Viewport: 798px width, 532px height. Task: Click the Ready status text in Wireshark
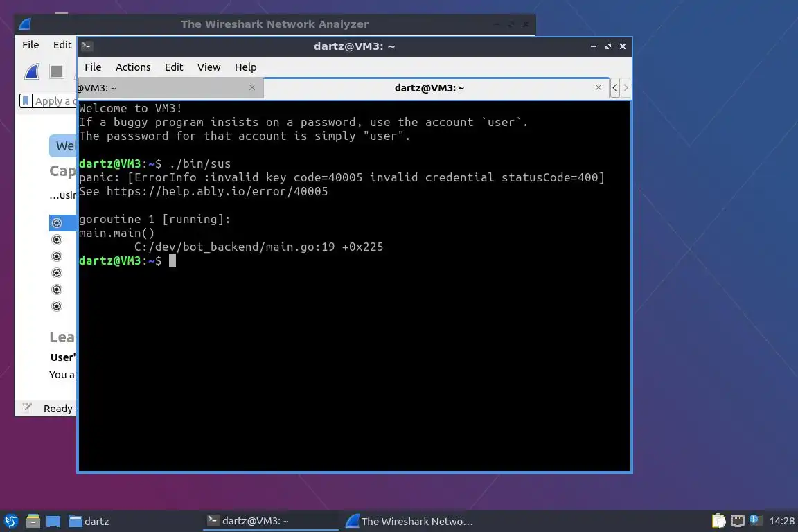58,408
